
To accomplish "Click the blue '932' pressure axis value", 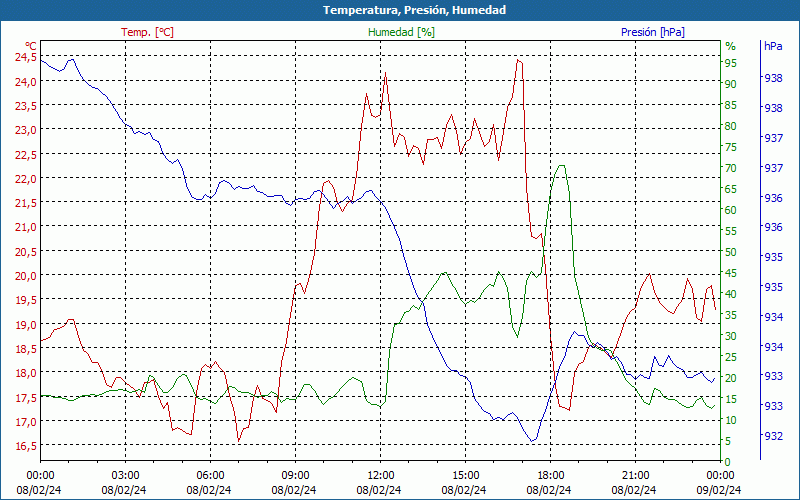I will click(x=773, y=436).
